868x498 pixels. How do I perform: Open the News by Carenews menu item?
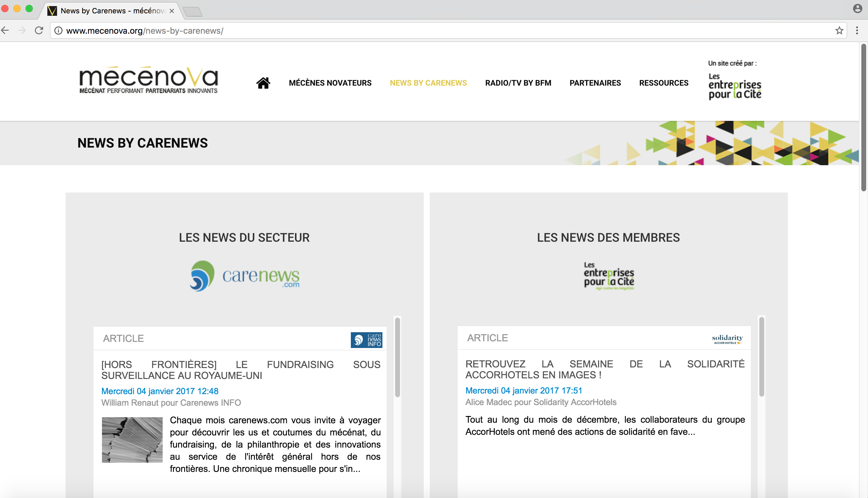click(x=428, y=83)
